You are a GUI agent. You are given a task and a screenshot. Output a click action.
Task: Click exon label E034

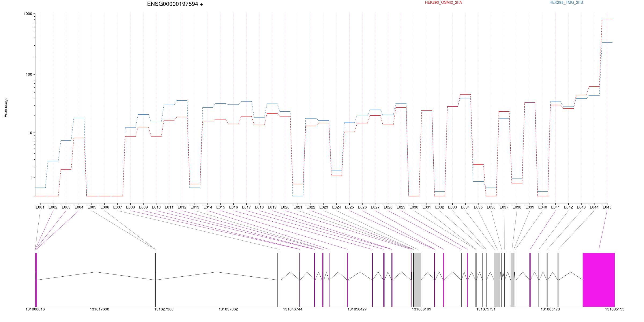click(465, 207)
